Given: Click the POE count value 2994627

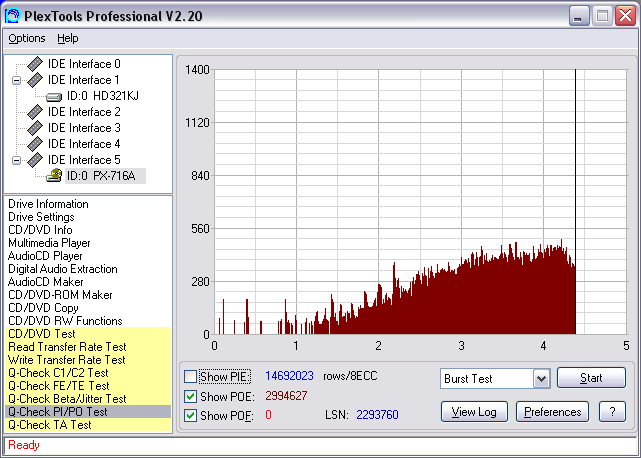Looking at the screenshot, I should coord(286,396).
